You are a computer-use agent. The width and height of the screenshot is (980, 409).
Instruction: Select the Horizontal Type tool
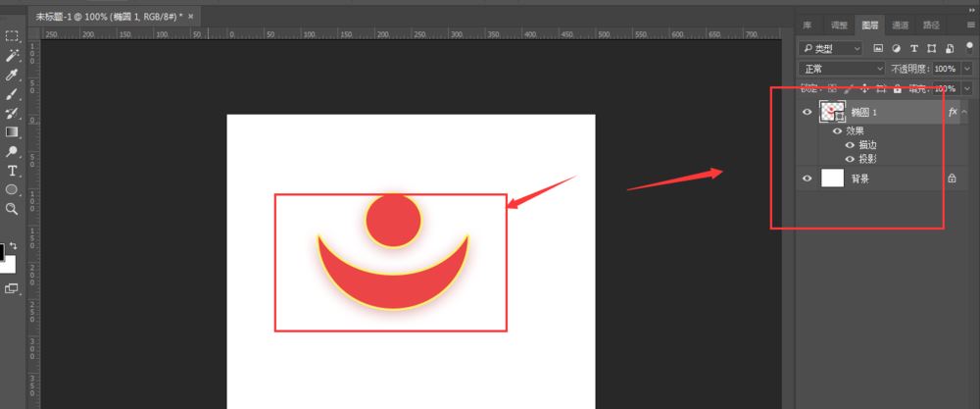(x=12, y=171)
